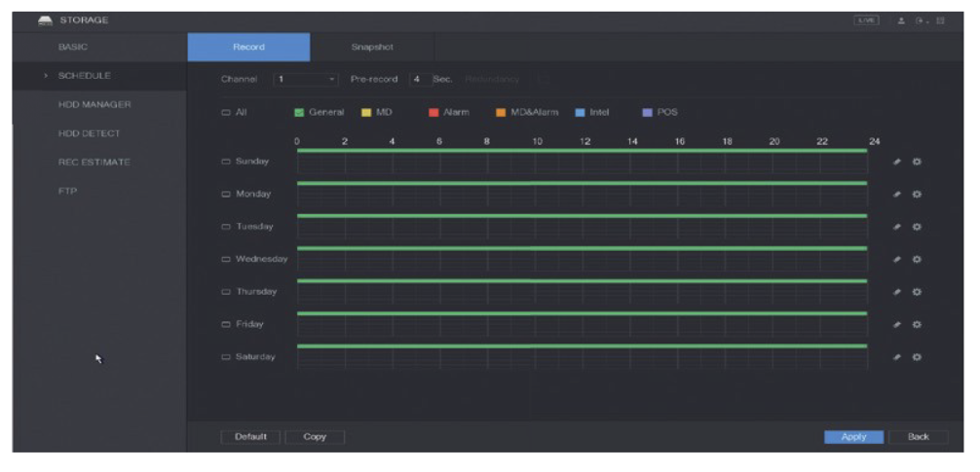Click the Pre-record seconds input field
980x472 pixels.
click(x=417, y=78)
